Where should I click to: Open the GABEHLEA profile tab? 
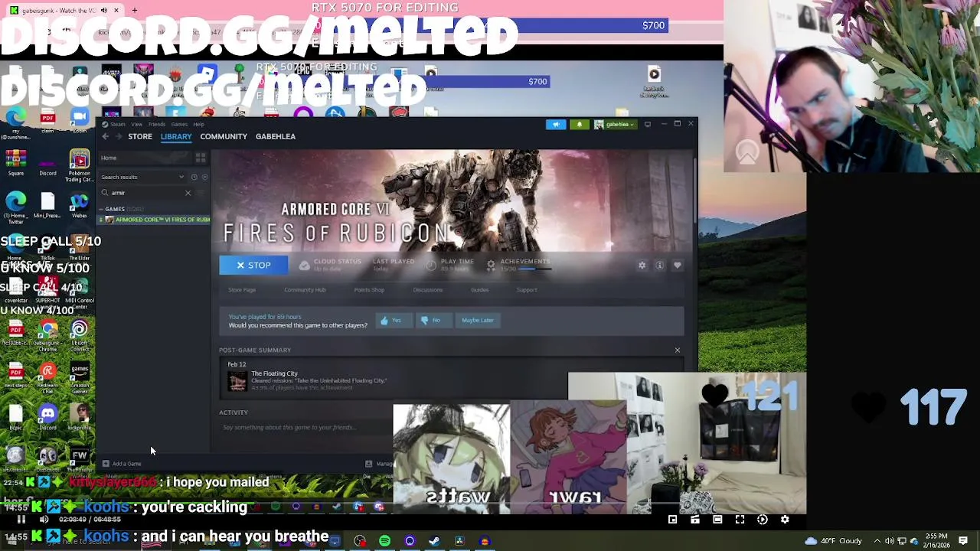276,136
